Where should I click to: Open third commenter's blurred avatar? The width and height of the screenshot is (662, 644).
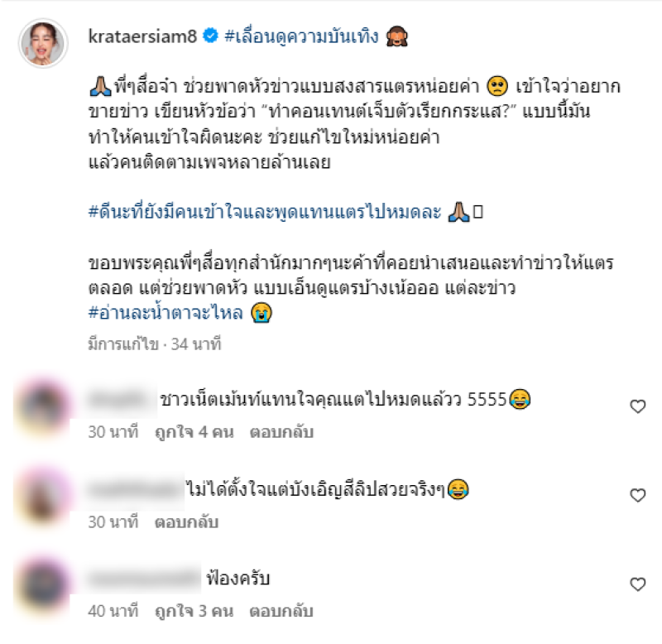tap(42, 585)
